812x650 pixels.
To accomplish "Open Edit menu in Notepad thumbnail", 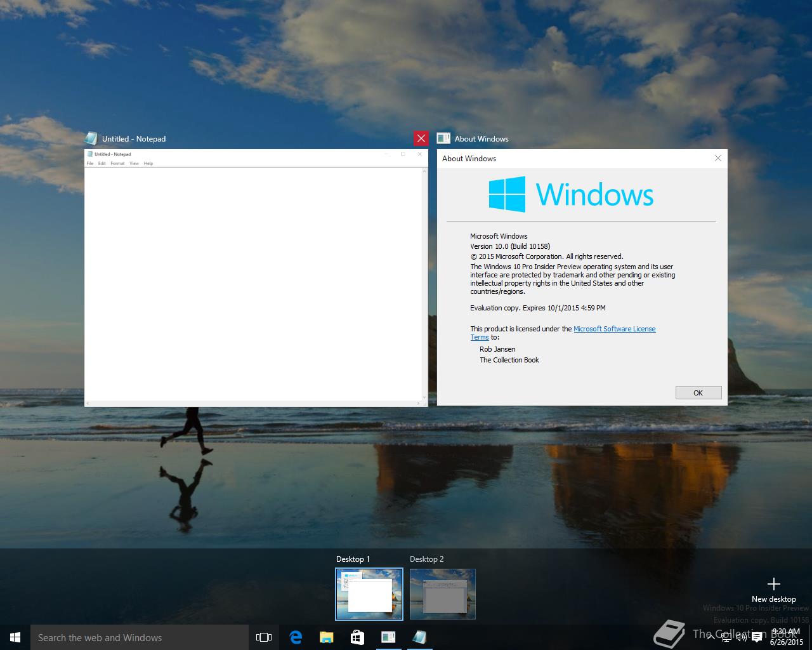I will coord(101,163).
